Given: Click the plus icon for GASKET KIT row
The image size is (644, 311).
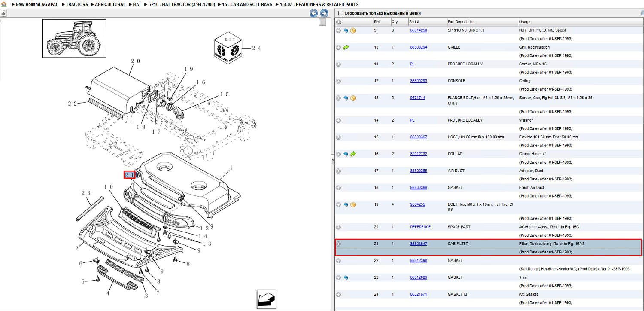Looking at the screenshot, I should click(x=338, y=295).
